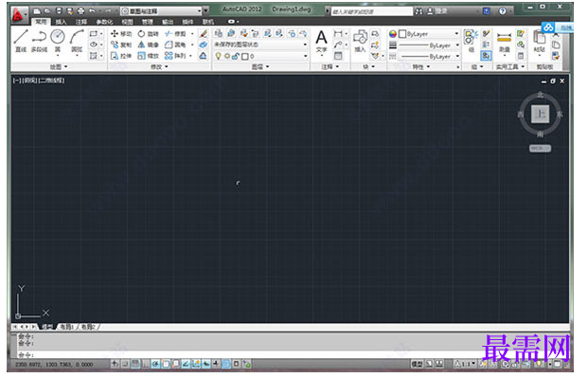Click the Hatch tool in draw panel
Screen dimensions: 588x378
[x=94, y=56]
